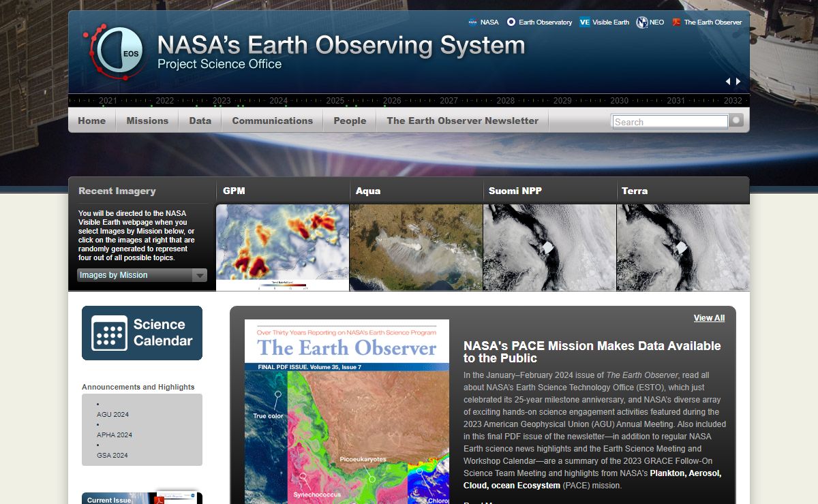Screen dimensions: 818x504
Task: Click the 2032 timeline year marker
Action: (733, 101)
